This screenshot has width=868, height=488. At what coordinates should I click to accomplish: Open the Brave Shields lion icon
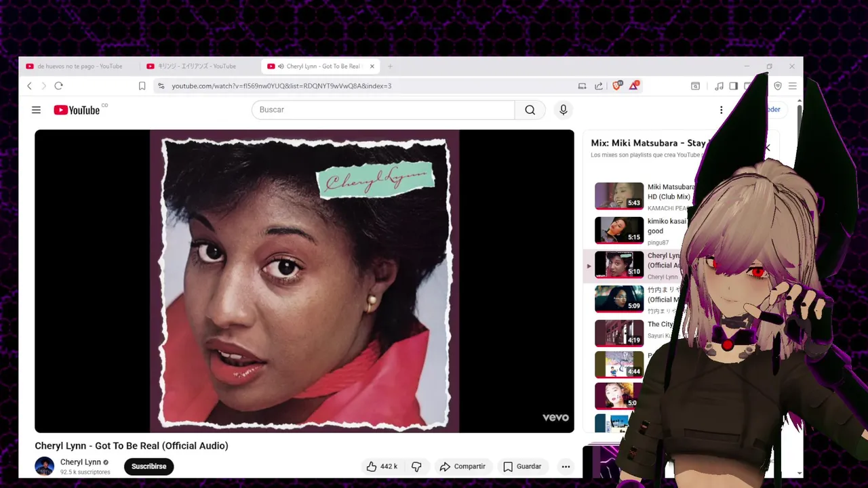click(x=616, y=85)
